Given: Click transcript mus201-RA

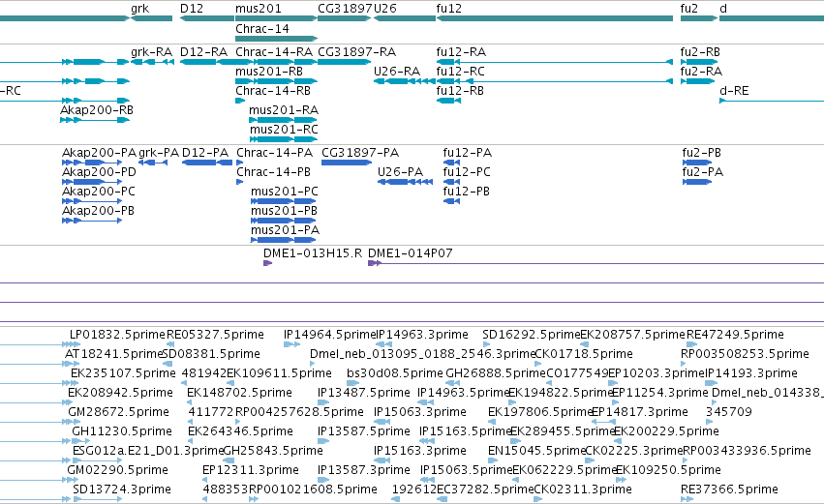Looking at the screenshot, I should click(284, 110).
